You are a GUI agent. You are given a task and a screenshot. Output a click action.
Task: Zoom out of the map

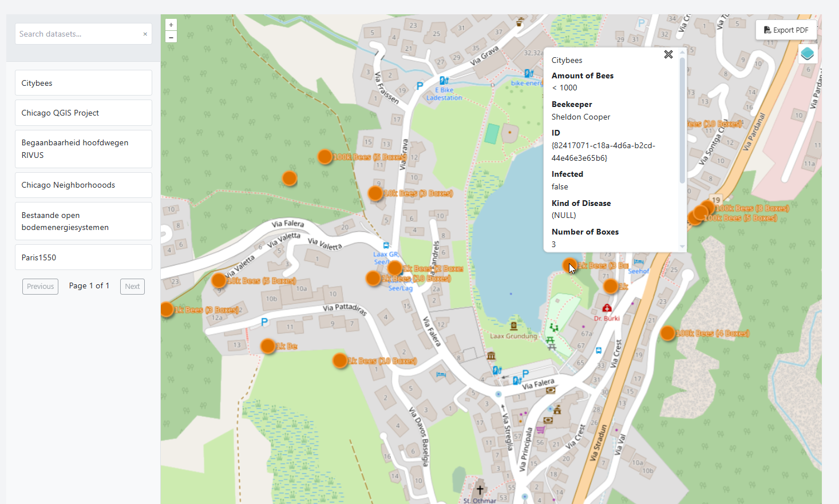171,37
